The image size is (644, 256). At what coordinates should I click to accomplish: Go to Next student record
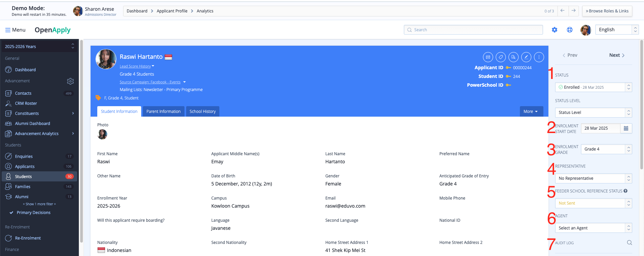click(x=616, y=55)
